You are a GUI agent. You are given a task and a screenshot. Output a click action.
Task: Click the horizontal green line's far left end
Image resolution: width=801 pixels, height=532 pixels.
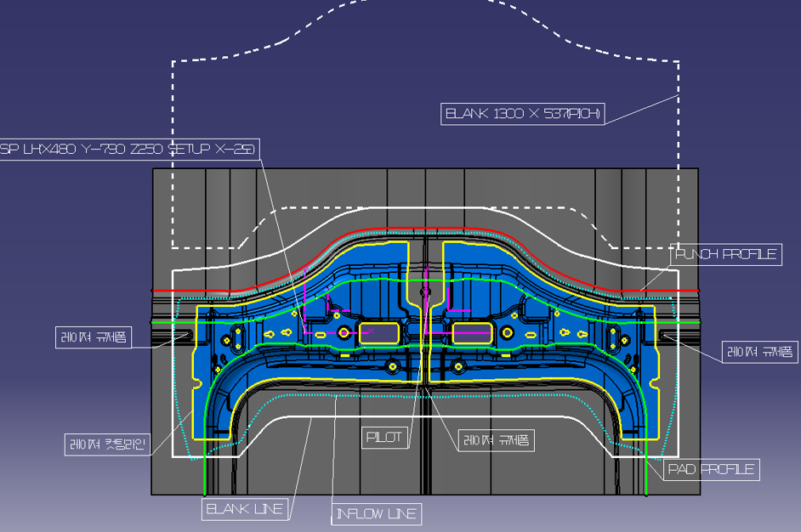155,323
